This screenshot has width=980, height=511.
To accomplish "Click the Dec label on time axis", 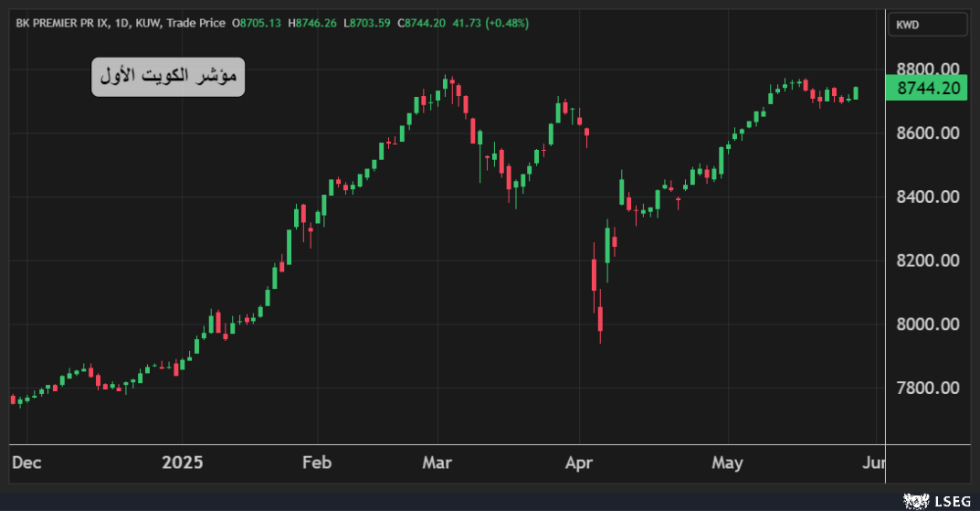I will pyautogui.click(x=26, y=463).
